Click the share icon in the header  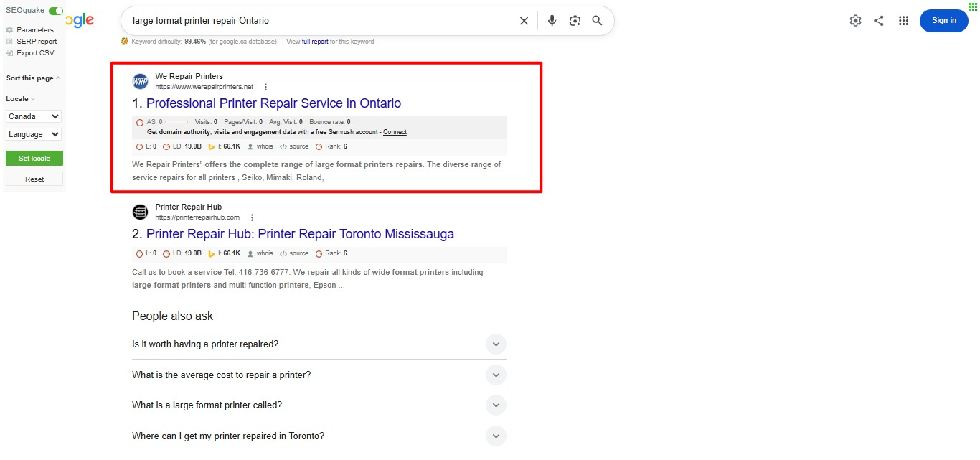pyautogui.click(x=879, y=21)
